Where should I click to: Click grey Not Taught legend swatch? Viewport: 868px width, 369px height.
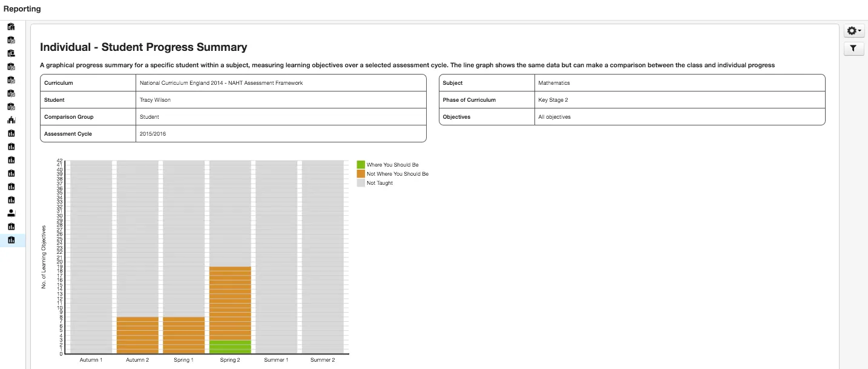tap(361, 183)
